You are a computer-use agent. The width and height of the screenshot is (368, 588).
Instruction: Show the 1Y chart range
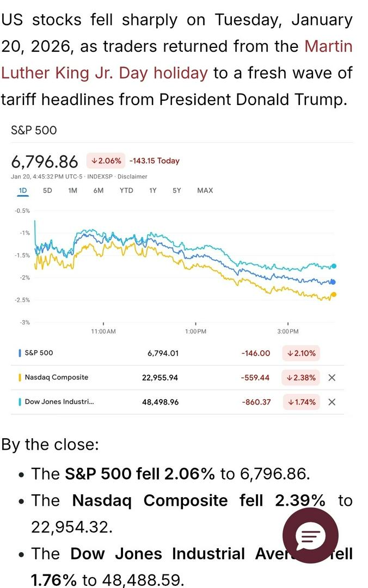pos(153,191)
